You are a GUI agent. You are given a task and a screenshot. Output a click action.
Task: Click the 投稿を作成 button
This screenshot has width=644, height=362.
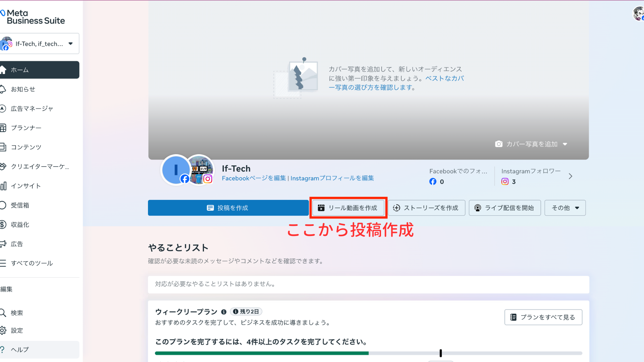point(228,208)
